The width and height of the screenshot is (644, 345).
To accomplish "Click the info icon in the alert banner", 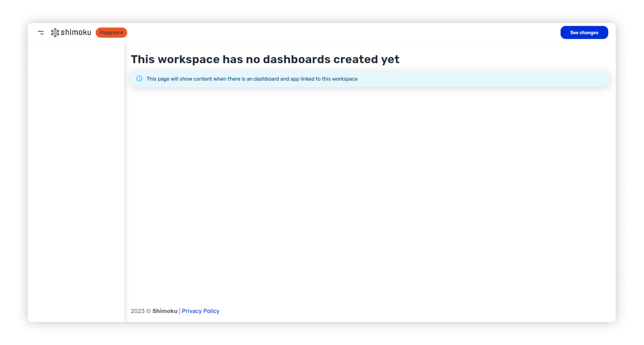I will coord(139,79).
